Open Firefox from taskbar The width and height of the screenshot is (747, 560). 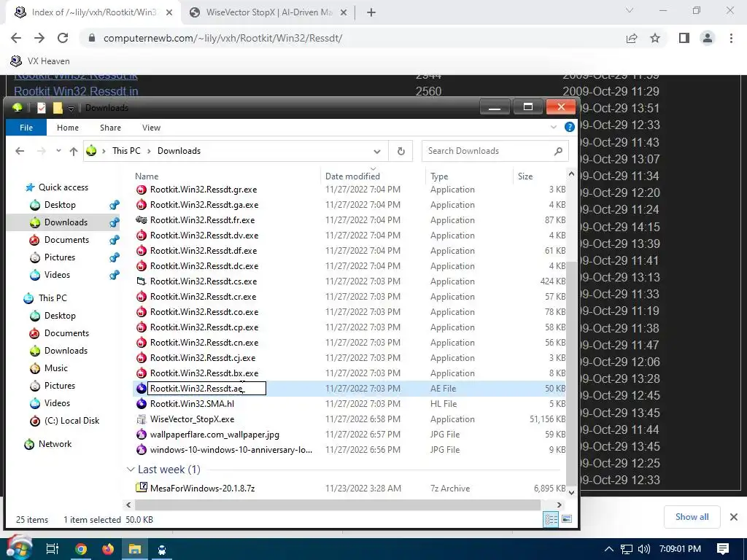[108, 549]
